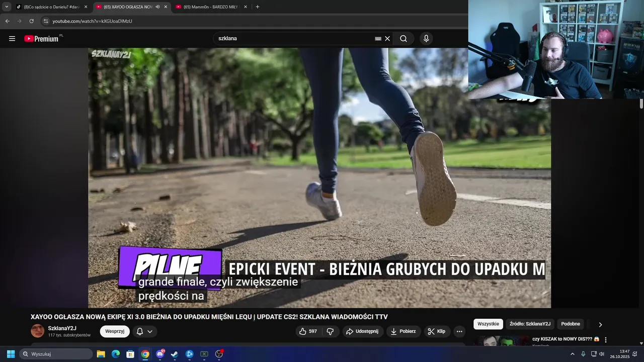The width and height of the screenshot is (644, 362).
Task: Show more chips with right chevron arrow
Action: pos(600,324)
